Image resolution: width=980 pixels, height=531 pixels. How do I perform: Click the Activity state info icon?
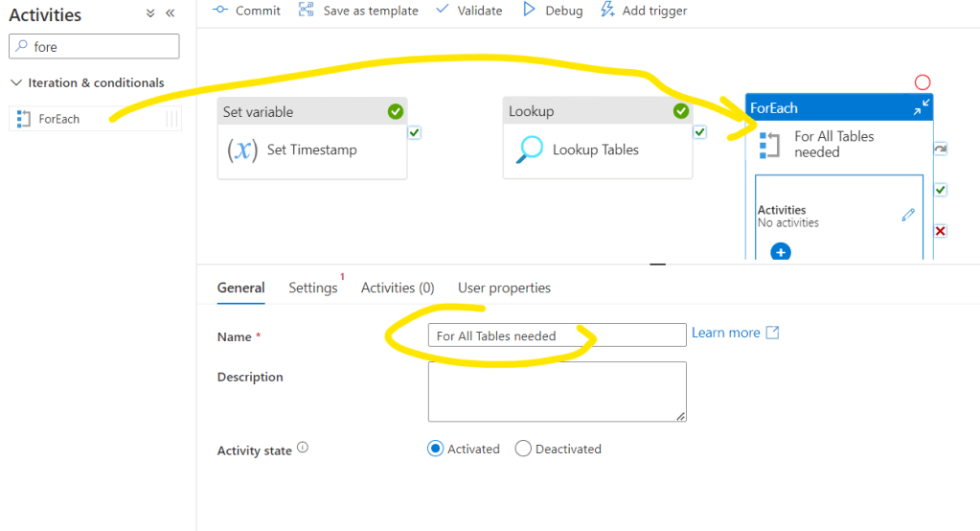coord(303,448)
